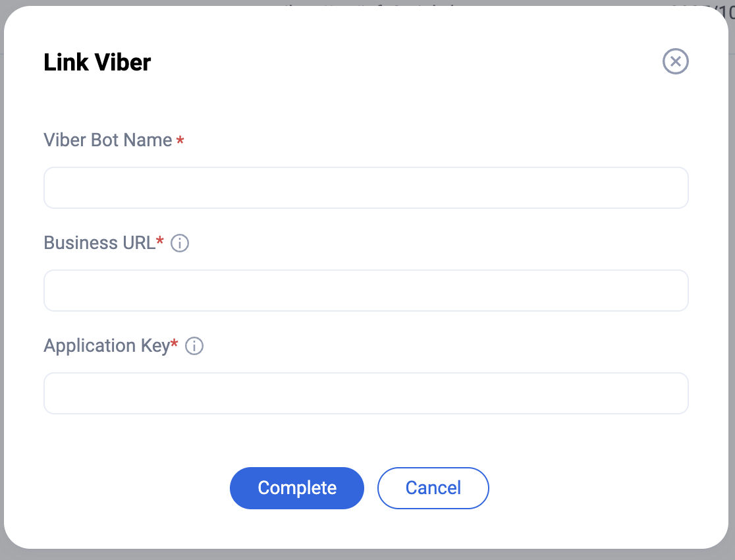The width and height of the screenshot is (735, 560).
Task: Show the Application Key info tooltip icon
Action: pyautogui.click(x=194, y=347)
